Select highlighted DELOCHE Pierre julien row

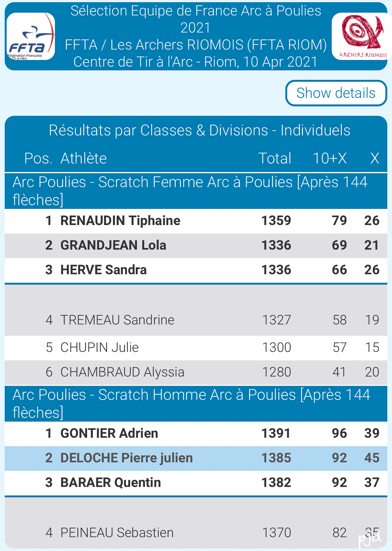tap(196, 458)
